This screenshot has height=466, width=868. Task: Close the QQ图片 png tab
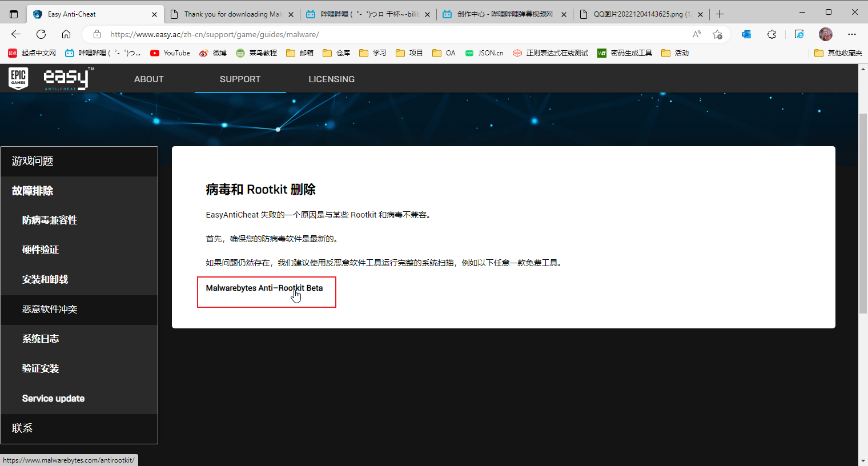click(x=700, y=14)
